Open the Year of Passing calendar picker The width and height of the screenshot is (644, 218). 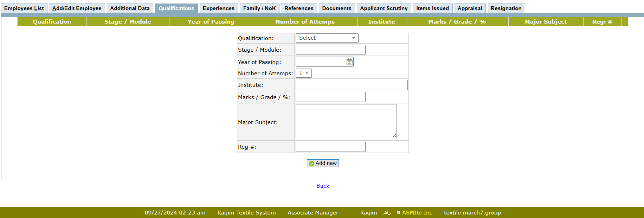click(349, 62)
